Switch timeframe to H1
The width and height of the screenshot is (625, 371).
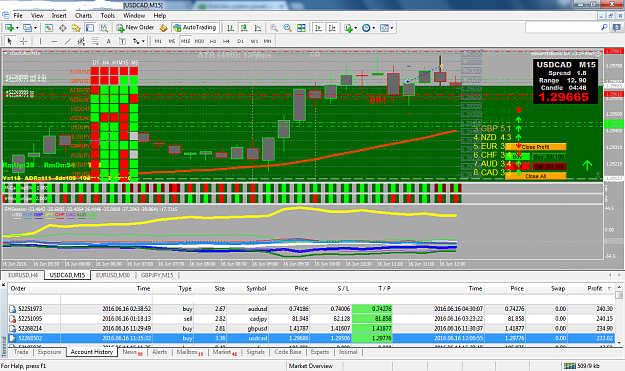[213, 41]
